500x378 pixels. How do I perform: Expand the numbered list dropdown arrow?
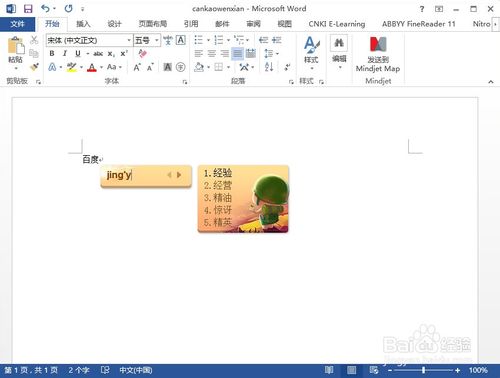click(228, 40)
